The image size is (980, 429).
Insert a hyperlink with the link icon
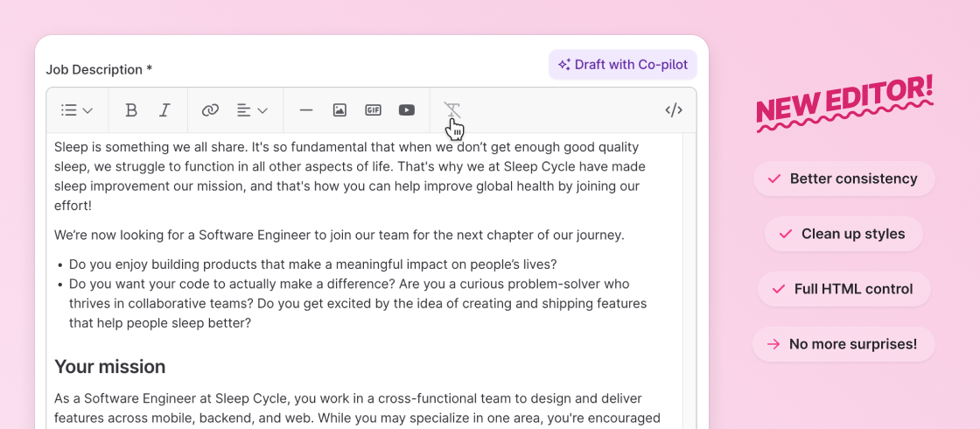pos(210,110)
